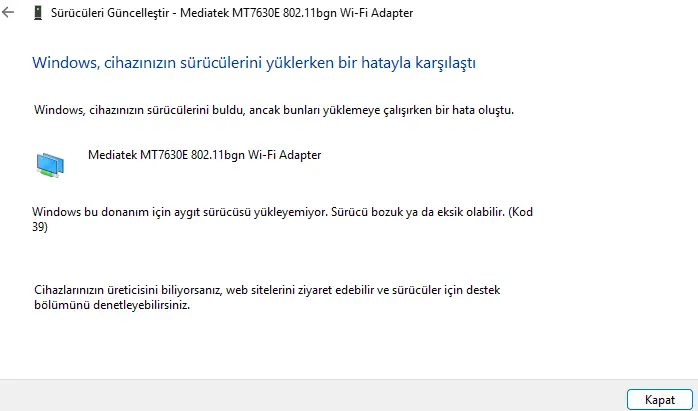Click the 'Sürücüleri Güncelleştir' window title text
The width and height of the screenshot is (698, 411).
pyautogui.click(x=110, y=13)
